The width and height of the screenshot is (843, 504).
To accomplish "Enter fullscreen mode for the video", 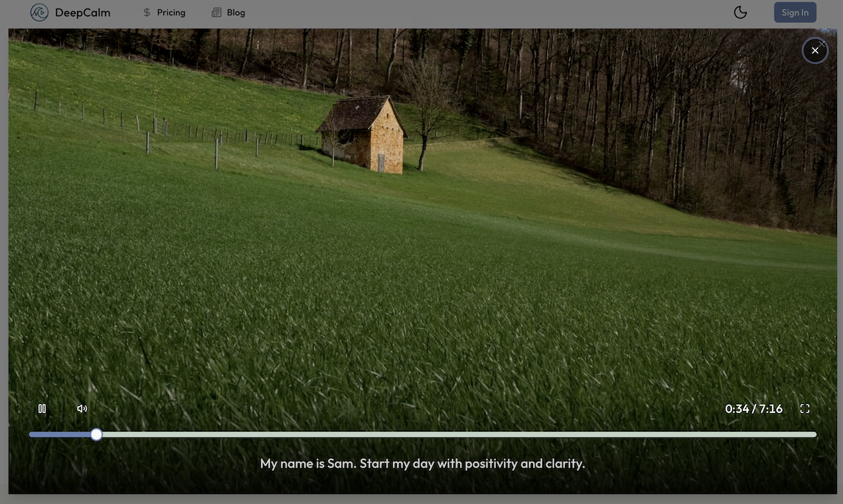I will point(805,409).
